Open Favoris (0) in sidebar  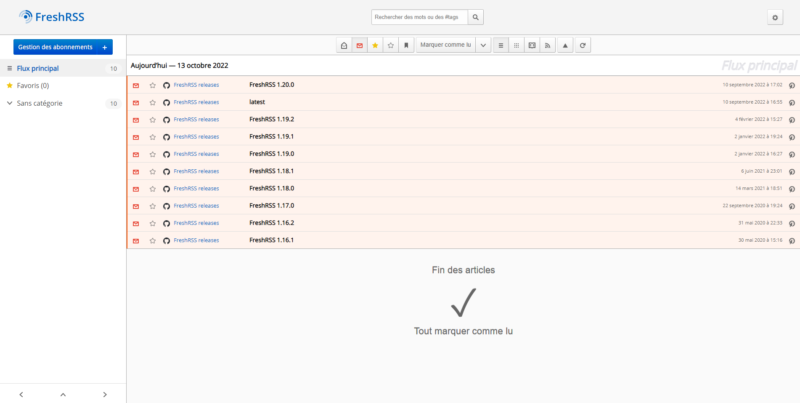[x=33, y=86]
